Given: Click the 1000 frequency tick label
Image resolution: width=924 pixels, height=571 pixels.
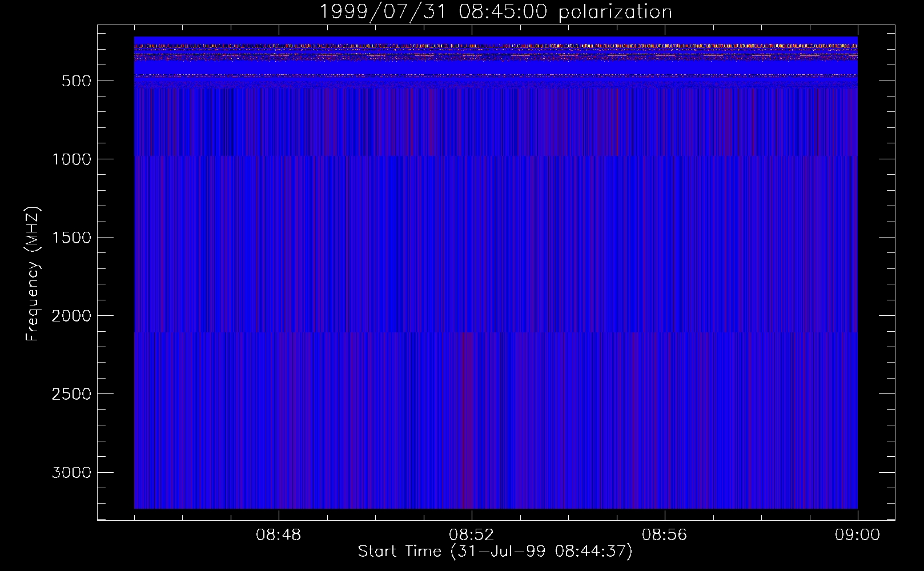Looking at the screenshot, I should click(71, 159).
